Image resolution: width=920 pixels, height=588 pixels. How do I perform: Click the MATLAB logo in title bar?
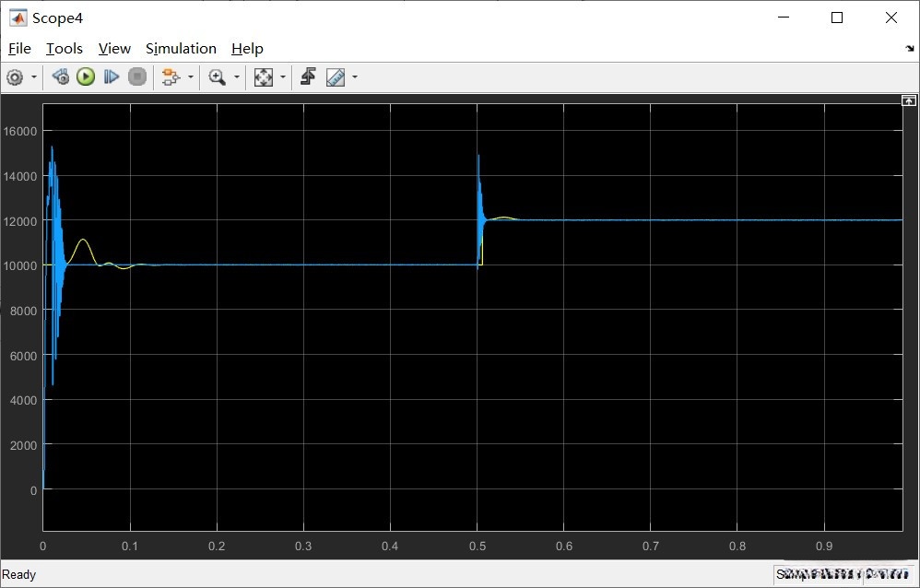18,18
